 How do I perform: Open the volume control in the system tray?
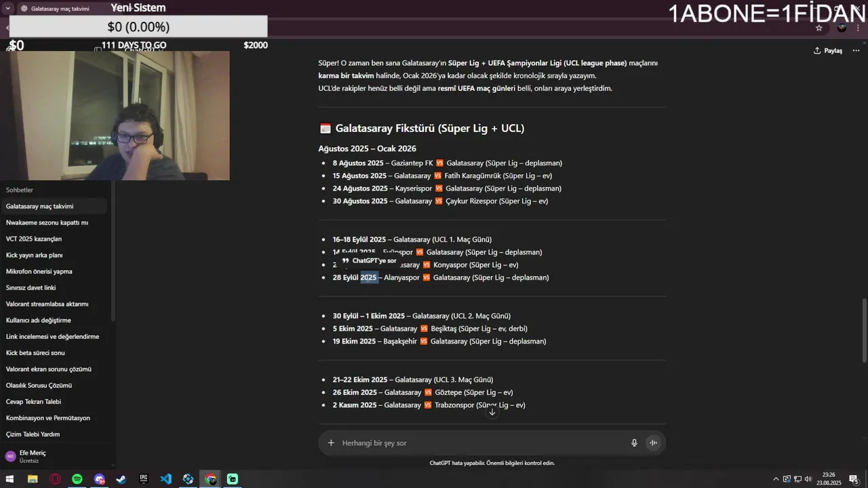point(808,479)
